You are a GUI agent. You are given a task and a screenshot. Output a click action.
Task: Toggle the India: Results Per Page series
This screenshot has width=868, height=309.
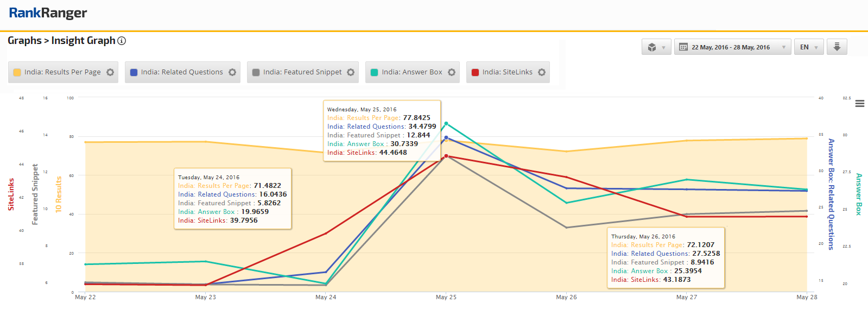(x=62, y=72)
